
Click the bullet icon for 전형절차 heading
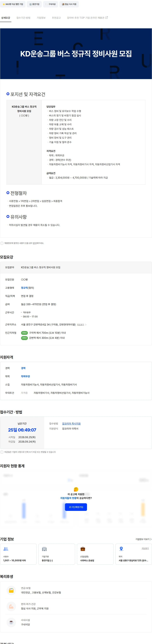tap(8, 193)
